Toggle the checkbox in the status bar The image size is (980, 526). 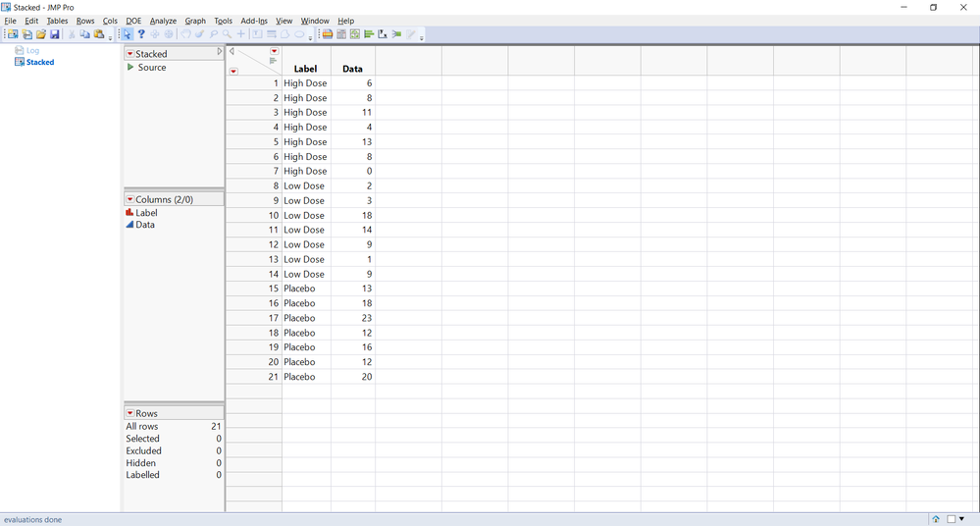952,519
